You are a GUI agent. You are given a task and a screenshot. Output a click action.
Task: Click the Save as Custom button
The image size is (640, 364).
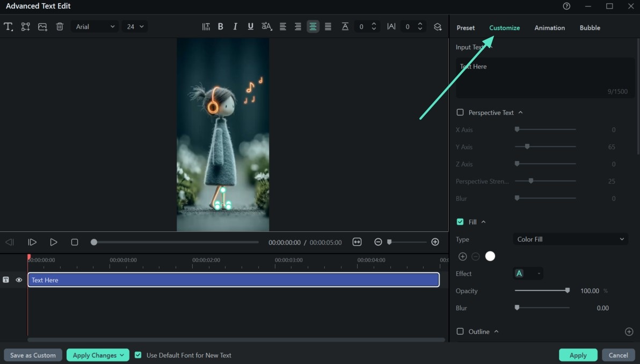(33, 355)
